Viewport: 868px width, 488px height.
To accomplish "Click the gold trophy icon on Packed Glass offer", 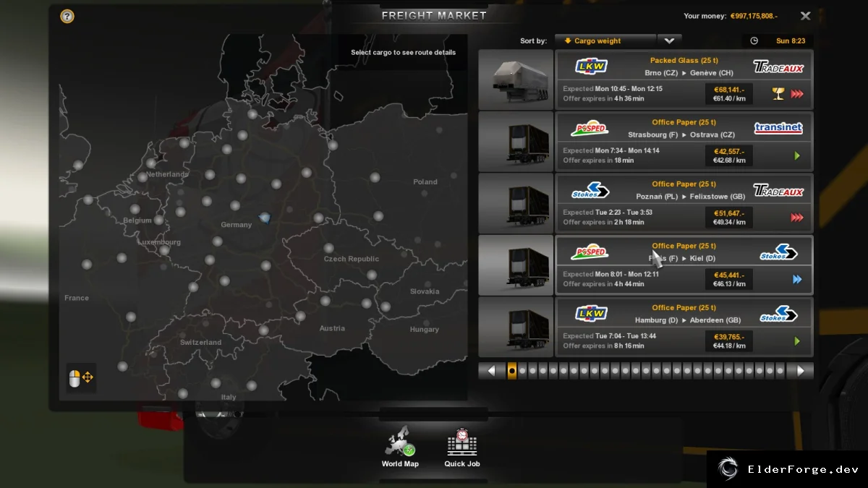I will 778,93.
